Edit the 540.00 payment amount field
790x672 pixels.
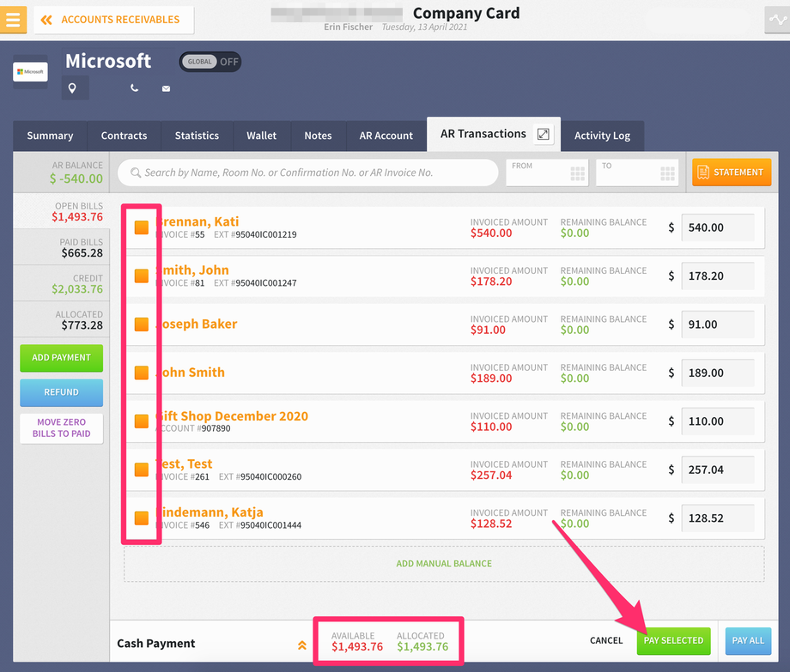(x=718, y=227)
